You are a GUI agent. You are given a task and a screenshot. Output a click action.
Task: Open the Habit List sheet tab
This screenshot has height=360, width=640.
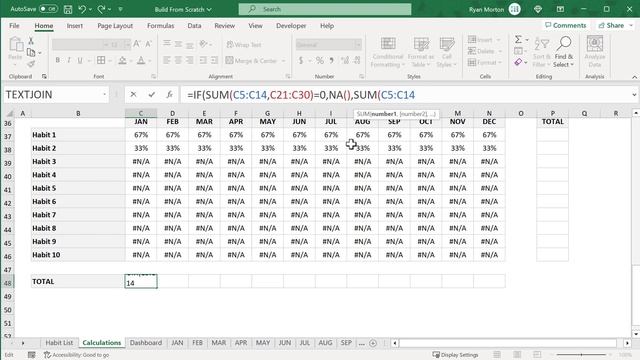point(59,343)
